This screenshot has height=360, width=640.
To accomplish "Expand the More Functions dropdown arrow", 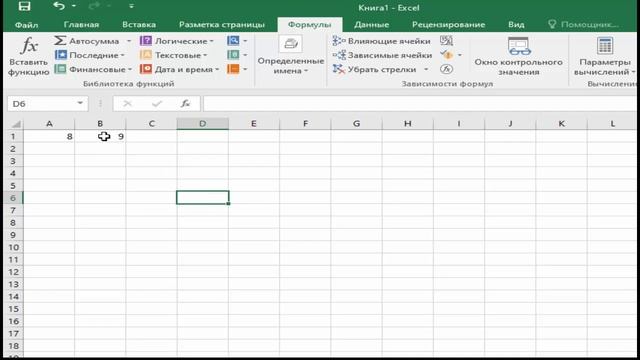I will tap(245, 69).
